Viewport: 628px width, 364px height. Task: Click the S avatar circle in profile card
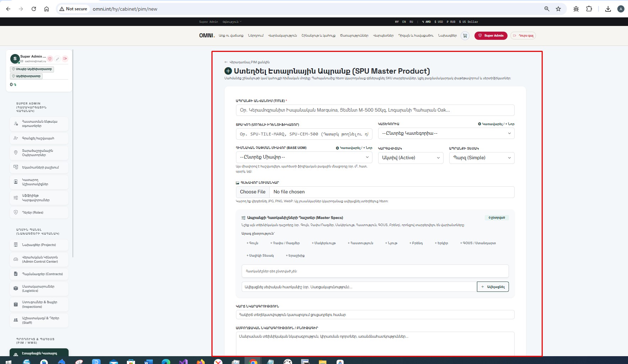tap(15, 59)
